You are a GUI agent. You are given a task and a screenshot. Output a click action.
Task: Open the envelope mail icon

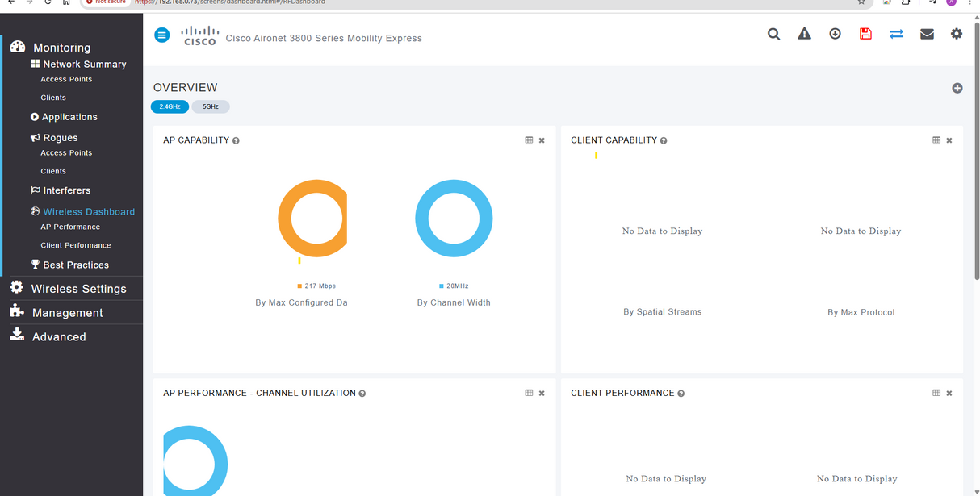point(927,34)
